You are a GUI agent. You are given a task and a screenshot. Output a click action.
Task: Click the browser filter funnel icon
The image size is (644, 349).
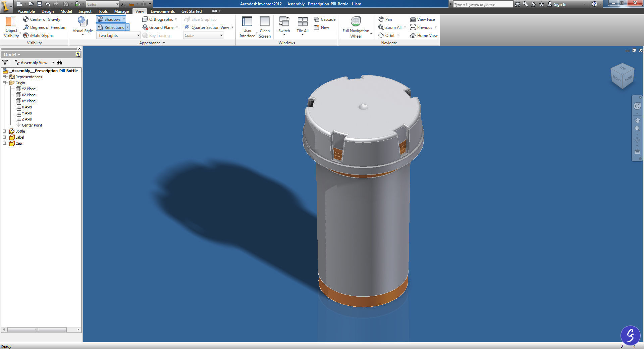point(5,62)
